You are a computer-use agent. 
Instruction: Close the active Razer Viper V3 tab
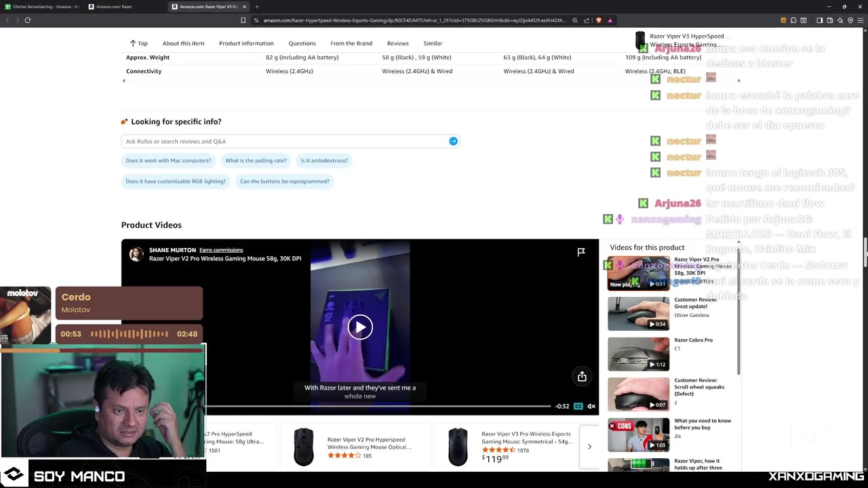pos(245,7)
